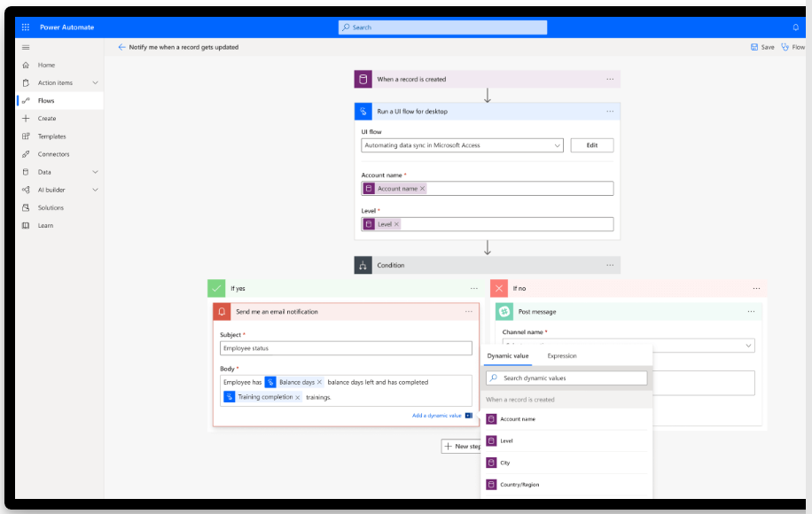Screen dimensions: 812x514
Task: Click the flow title 'Notify me when a record gets updated'
Action: (183, 47)
